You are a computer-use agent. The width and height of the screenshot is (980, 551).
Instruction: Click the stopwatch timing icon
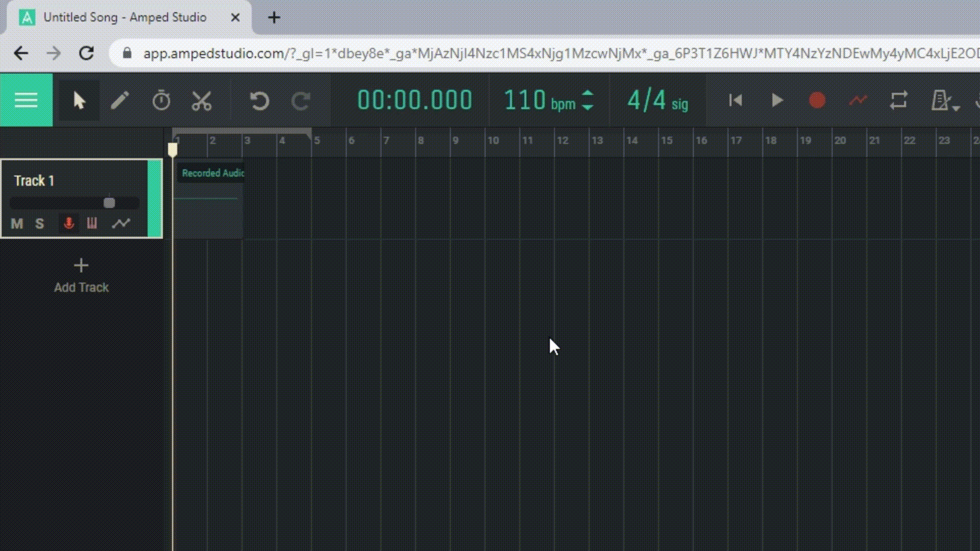(x=161, y=100)
